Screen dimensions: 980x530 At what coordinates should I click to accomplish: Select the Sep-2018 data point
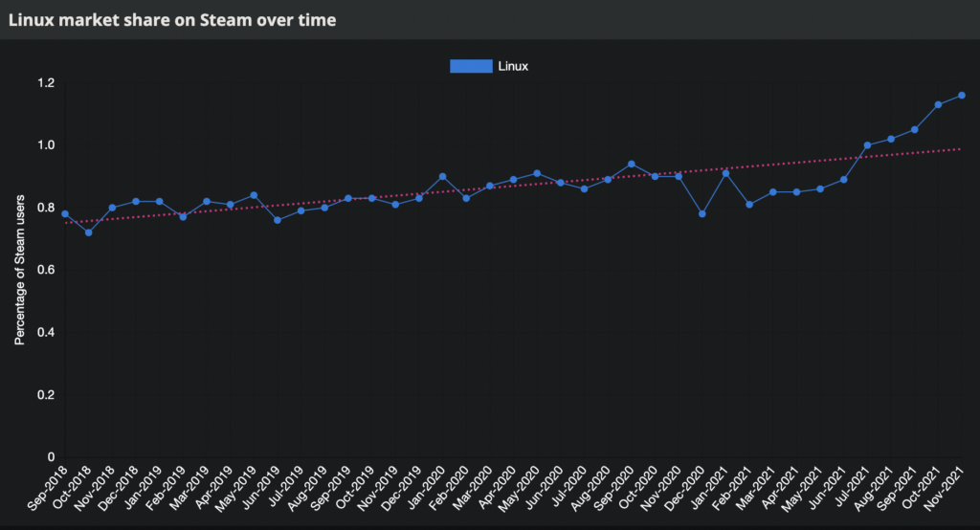click(65, 213)
